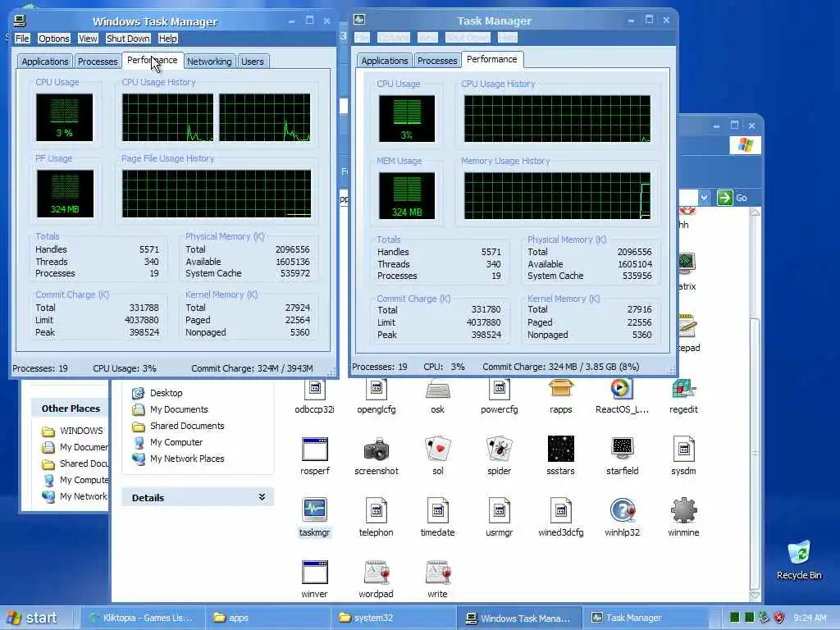The image size is (840, 630).
Task: Open View menu in Windows Task Manager
Action: 88,39
